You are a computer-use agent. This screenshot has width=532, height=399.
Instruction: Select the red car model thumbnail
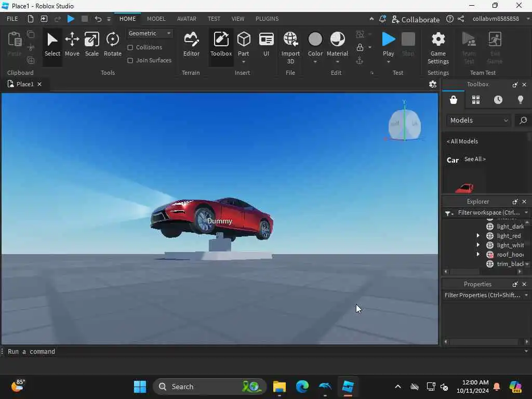(464, 188)
